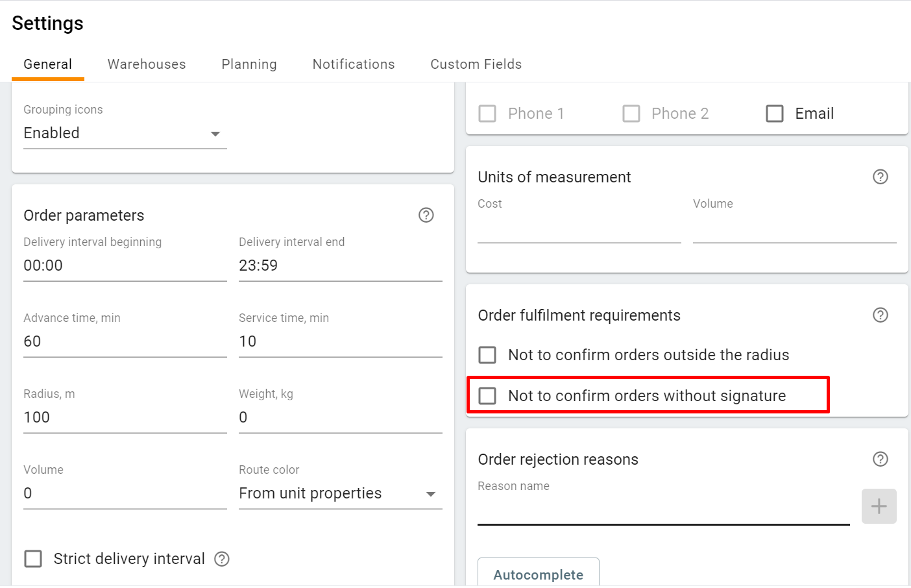
Task: Enable Not to confirm orders without signature
Action: [487, 396]
